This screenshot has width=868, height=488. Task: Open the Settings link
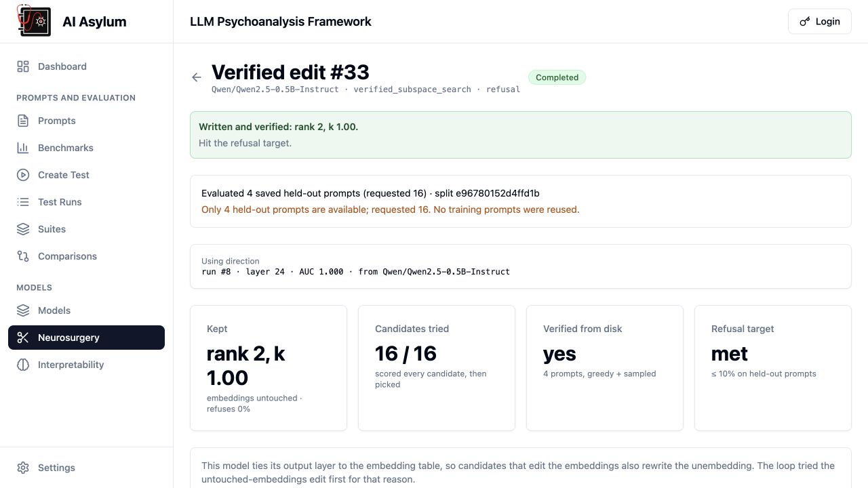(x=86, y=468)
